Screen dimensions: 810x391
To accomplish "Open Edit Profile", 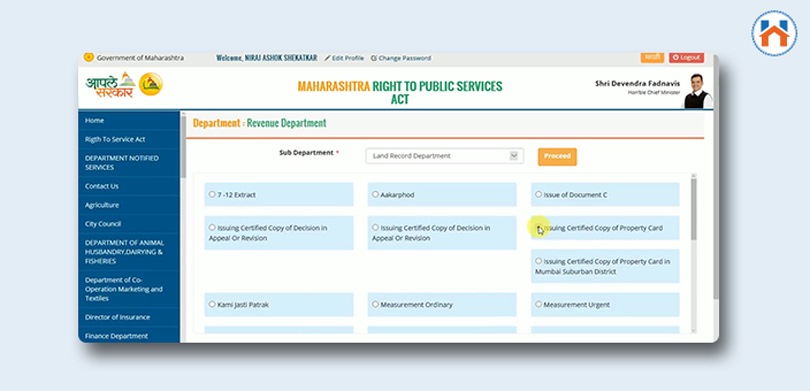I will [344, 58].
